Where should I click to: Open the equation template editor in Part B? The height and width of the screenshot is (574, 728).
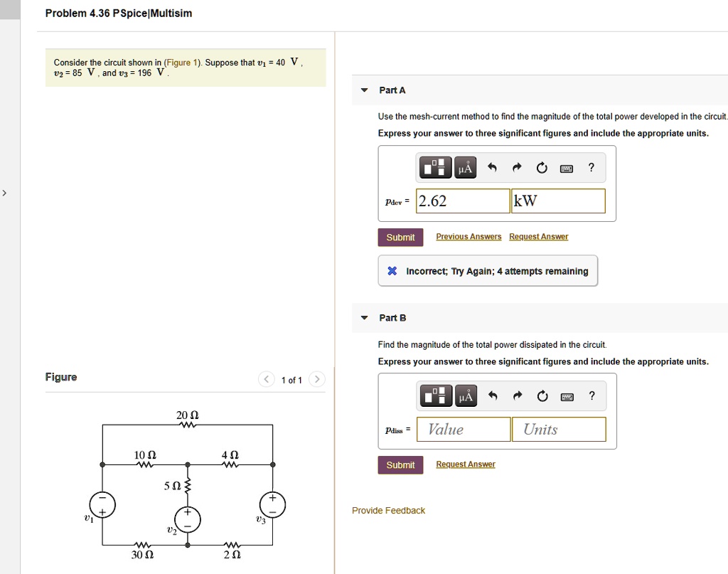click(x=435, y=395)
